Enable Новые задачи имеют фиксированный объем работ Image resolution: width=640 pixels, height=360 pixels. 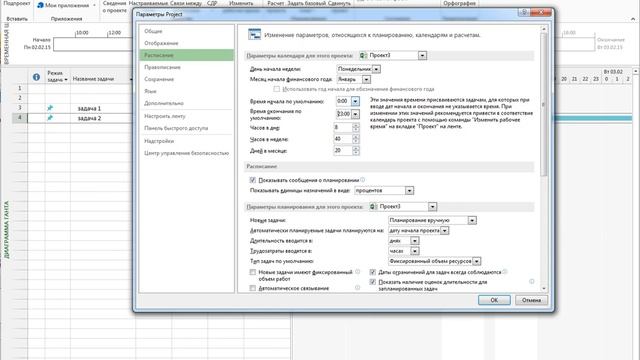click(253, 272)
